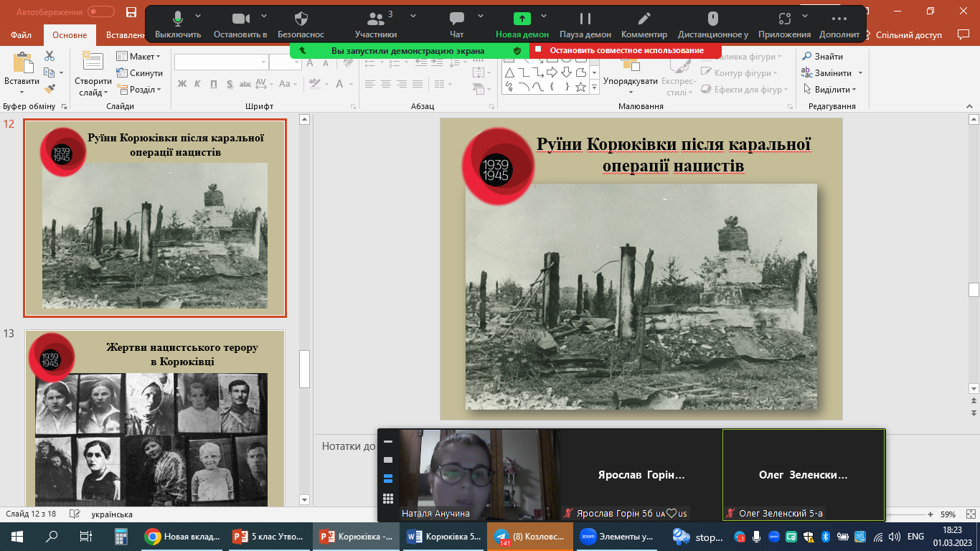This screenshot has height=551, width=980.
Task: Toggle left text alignment
Action: point(369,84)
